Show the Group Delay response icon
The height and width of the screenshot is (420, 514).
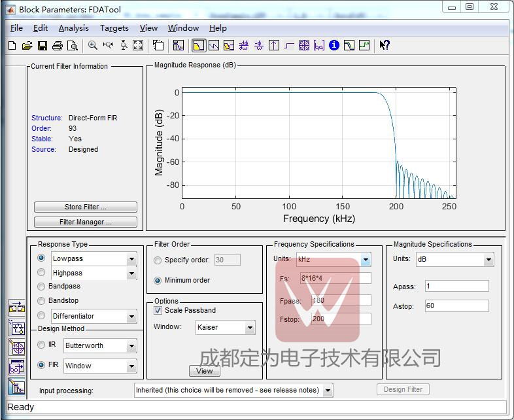243,45
